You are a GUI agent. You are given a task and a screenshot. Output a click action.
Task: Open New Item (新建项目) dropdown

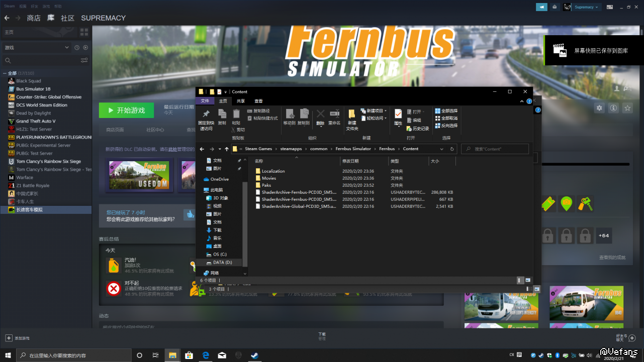374,111
